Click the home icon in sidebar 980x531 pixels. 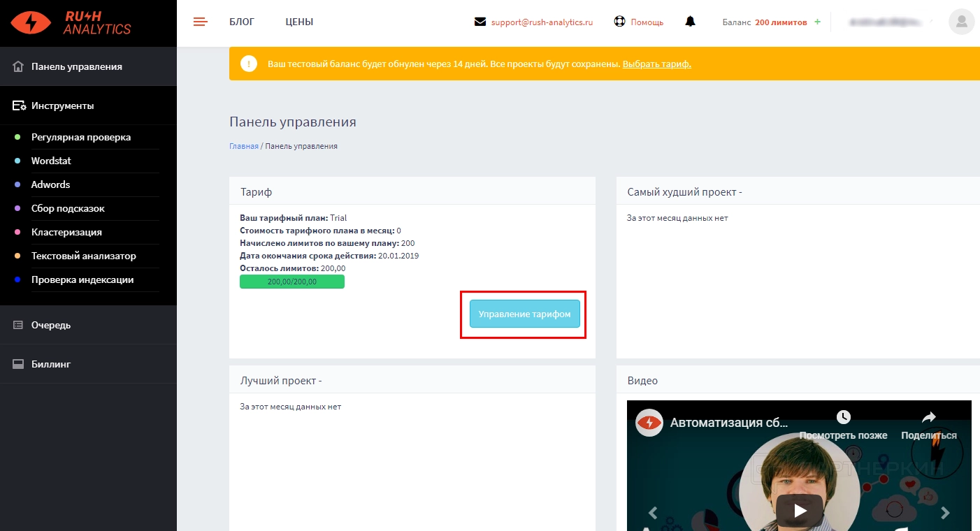(x=19, y=66)
